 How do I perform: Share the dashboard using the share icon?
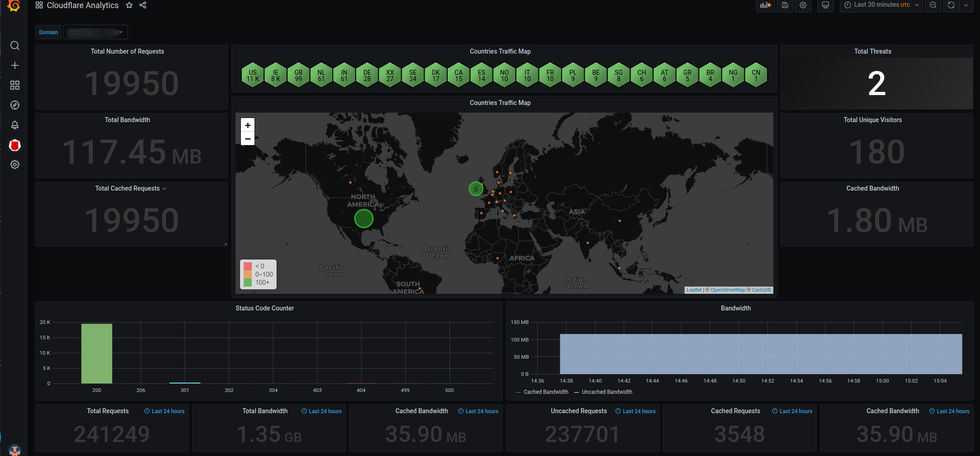tap(143, 5)
